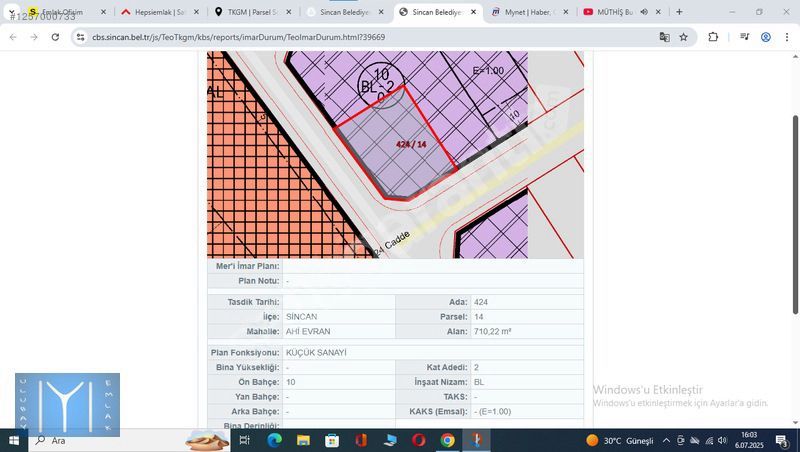The width and height of the screenshot is (800, 452).
Task: Go back using the browser back arrow
Action: point(13,37)
